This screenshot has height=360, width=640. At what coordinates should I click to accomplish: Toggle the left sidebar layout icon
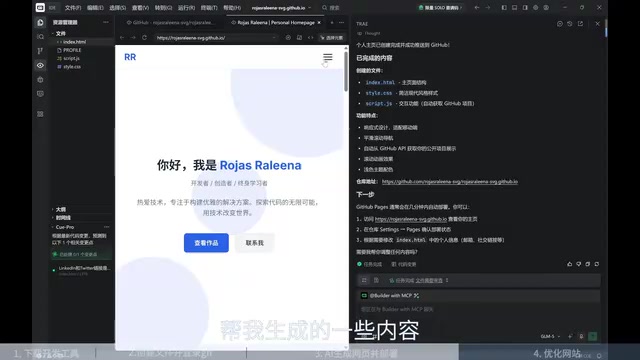coord(504,8)
